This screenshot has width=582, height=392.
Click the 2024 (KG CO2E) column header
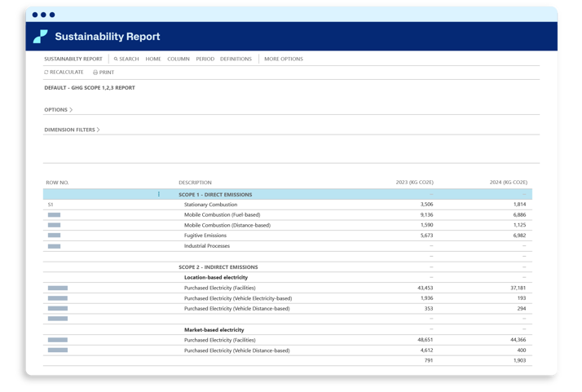[508, 183]
